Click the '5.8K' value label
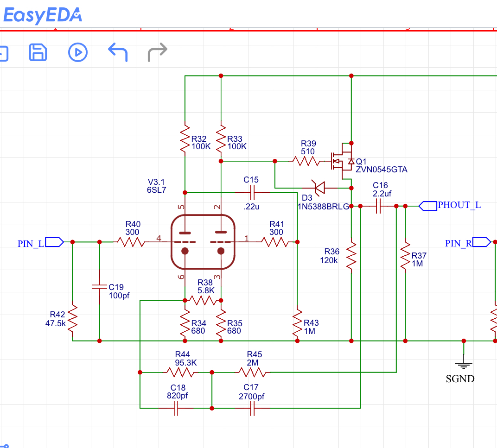The image size is (497, 448). 206,290
